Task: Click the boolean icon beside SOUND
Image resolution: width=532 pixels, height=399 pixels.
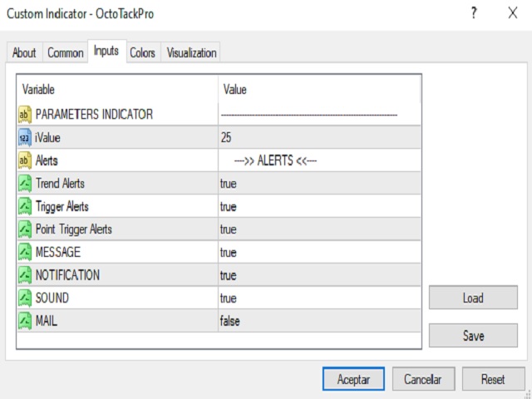Action: [25, 298]
